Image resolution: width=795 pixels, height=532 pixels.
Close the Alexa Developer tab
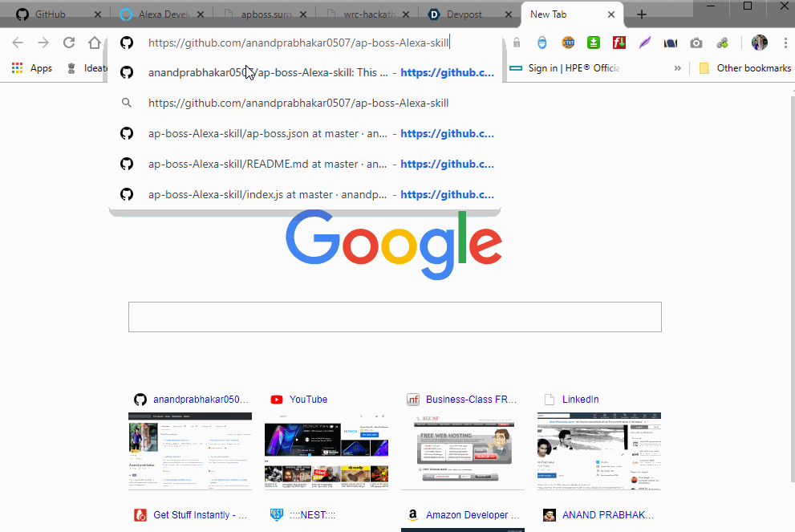(x=201, y=14)
